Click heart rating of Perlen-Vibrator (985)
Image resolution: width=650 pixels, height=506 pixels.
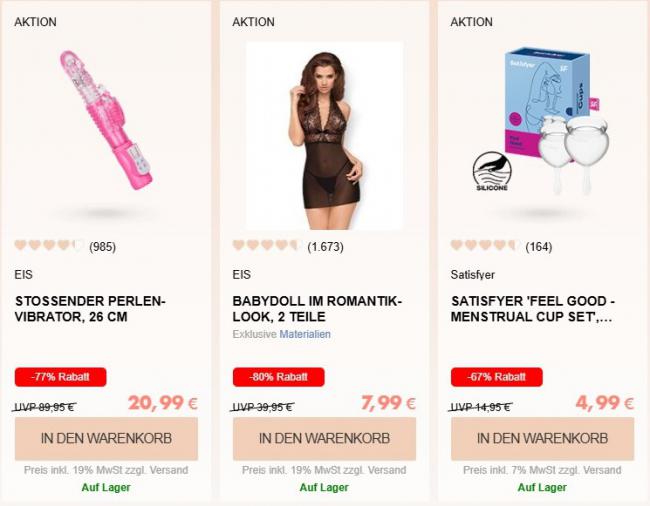(x=49, y=246)
